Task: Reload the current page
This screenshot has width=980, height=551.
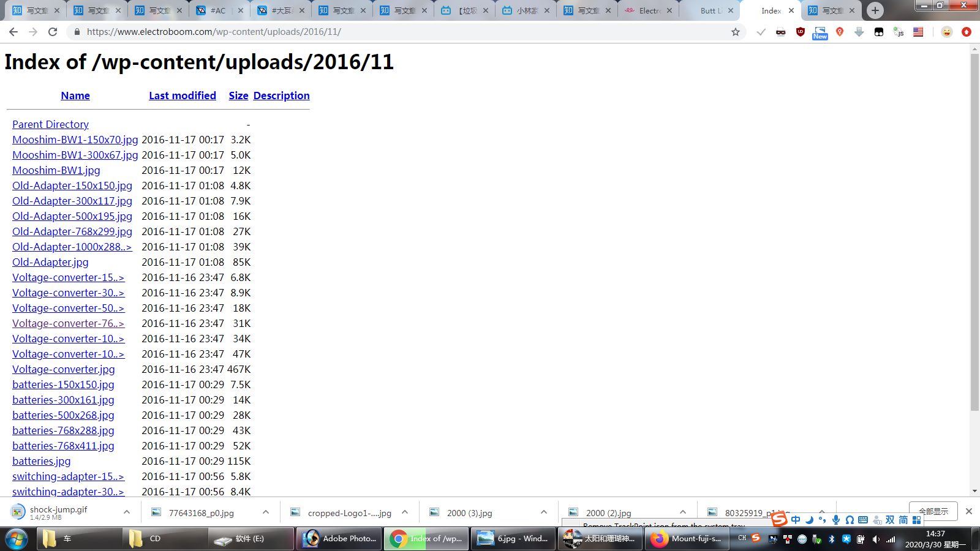Action: point(53,32)
